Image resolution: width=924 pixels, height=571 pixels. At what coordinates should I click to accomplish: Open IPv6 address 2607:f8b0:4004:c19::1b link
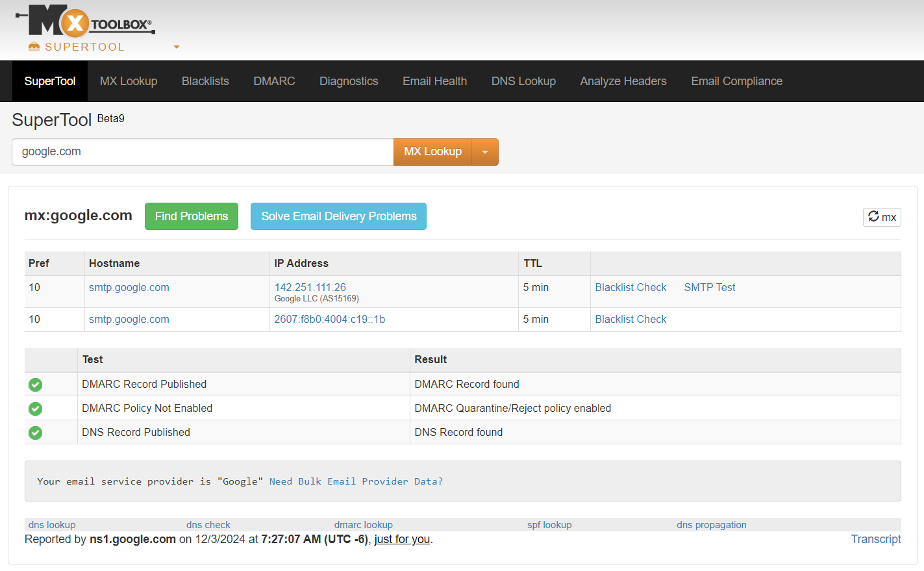(330, 319)
